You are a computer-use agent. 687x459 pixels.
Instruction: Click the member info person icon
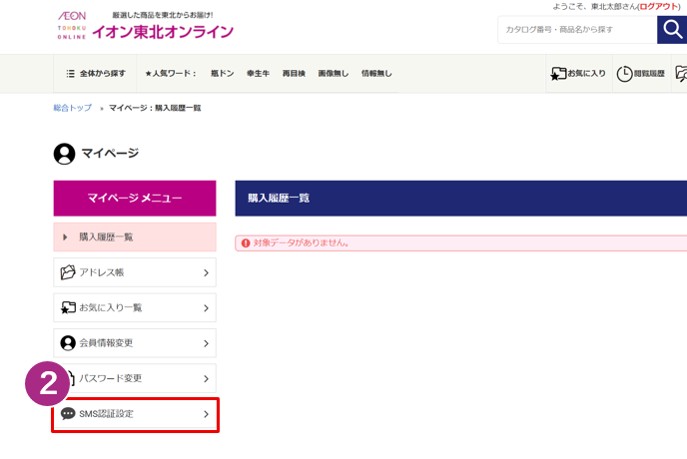pos(68,343)
